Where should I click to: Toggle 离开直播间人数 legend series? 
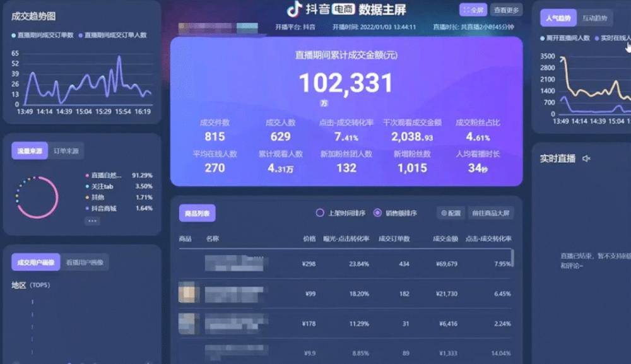pyautogui.click(x=565, y=38)
